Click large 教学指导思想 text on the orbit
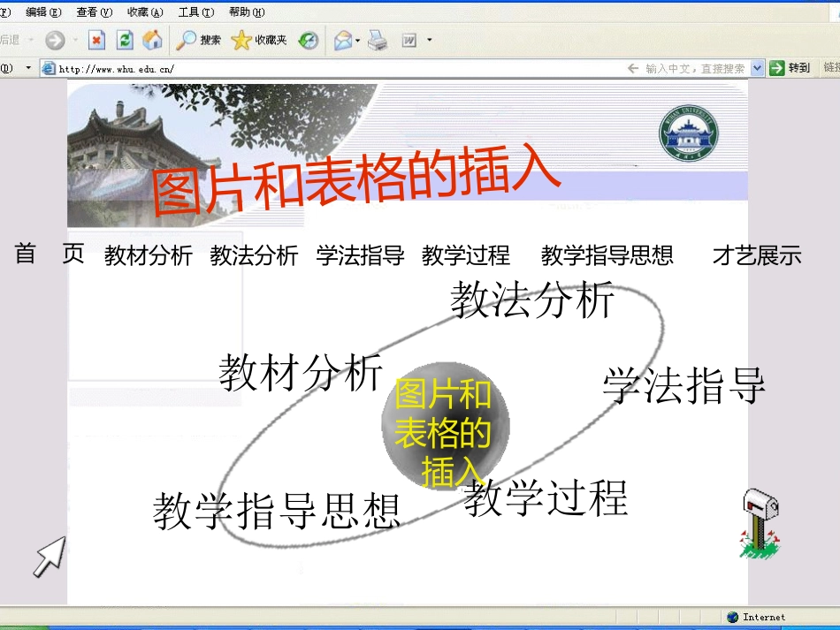This screenshot has height=630, width=840. [277, 512]
